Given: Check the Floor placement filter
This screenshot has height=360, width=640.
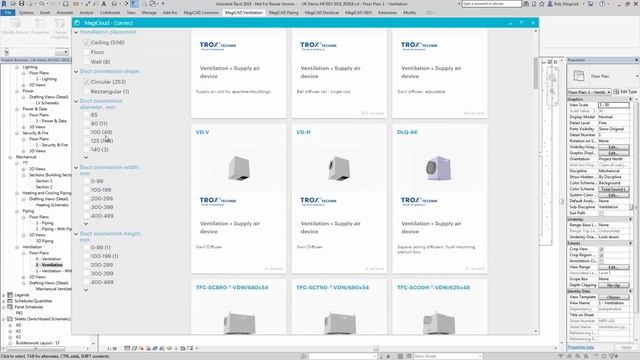Looking at the screenshot, I should pos(87,52).
